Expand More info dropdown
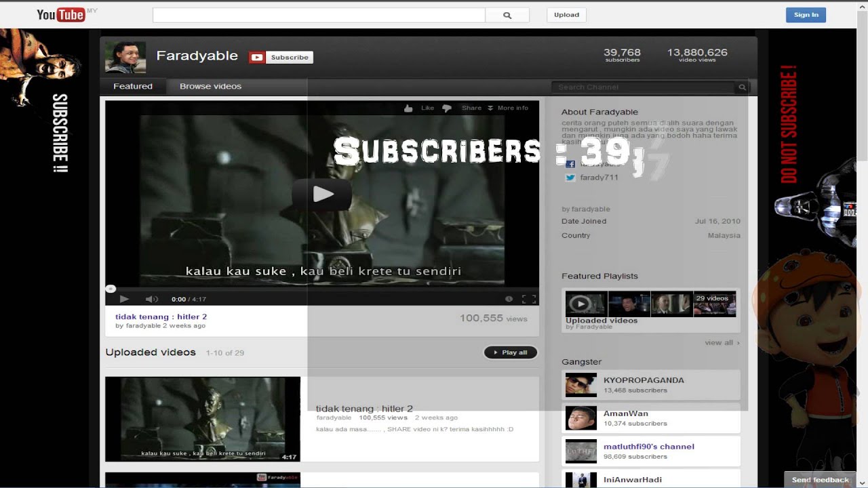Screen dimensions: 868x488 508,108
